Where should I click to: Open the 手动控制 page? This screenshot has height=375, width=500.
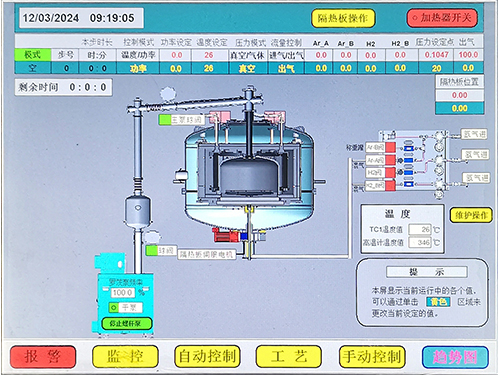372,357
